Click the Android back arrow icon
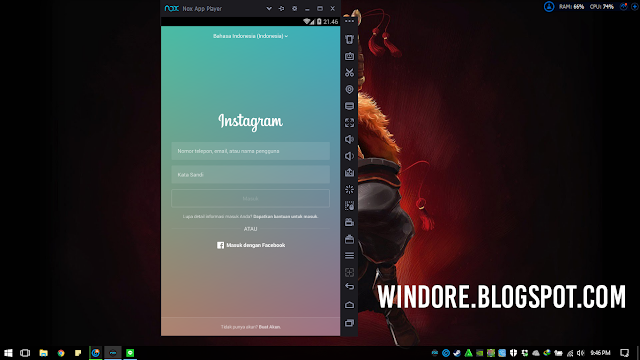The image size is (640, 360). tap(349, 287)
